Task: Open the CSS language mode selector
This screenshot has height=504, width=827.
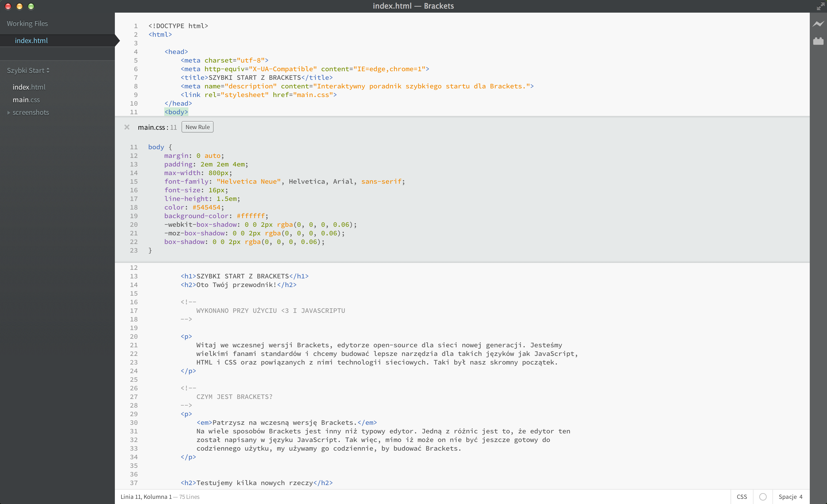Action: click(x=741, y=497)
